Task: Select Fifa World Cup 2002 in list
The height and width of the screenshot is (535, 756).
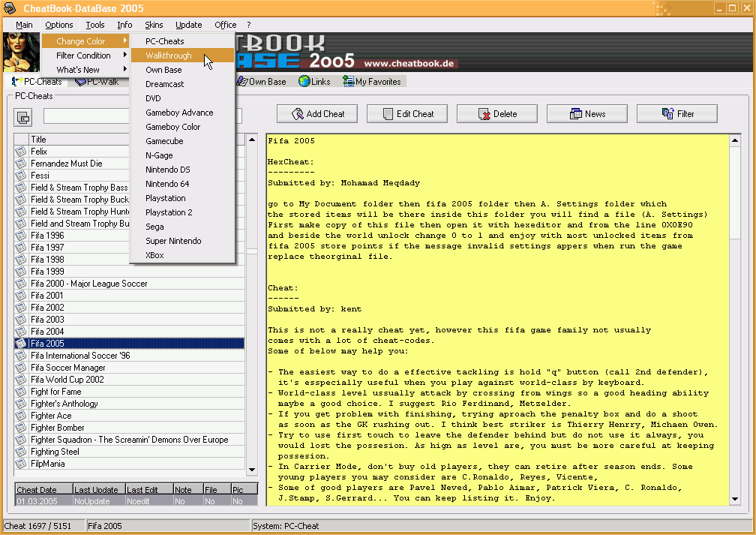Action: click(67, 380)
